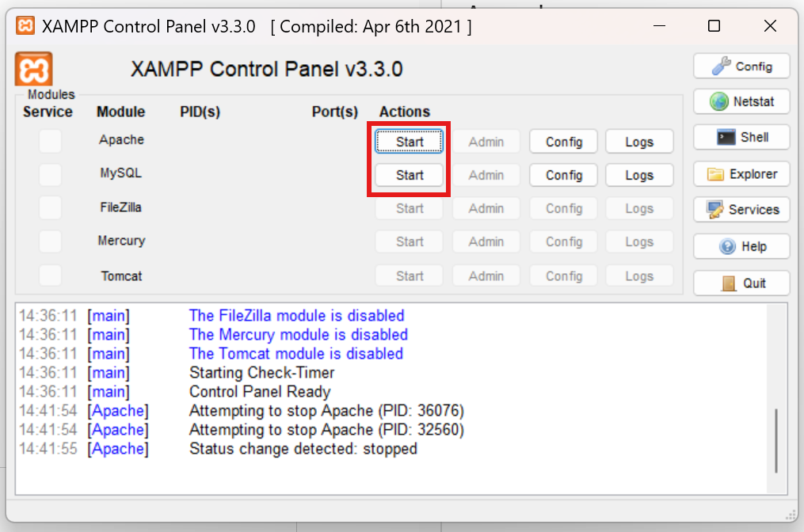Open MySQL Config button
804x532 pixels.
[x=563, y=175]
